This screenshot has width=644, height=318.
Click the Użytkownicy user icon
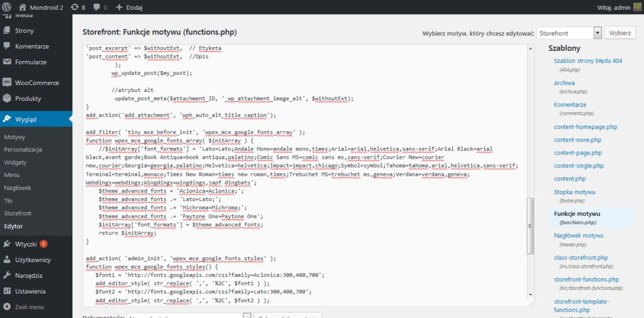tap(6, 259)
